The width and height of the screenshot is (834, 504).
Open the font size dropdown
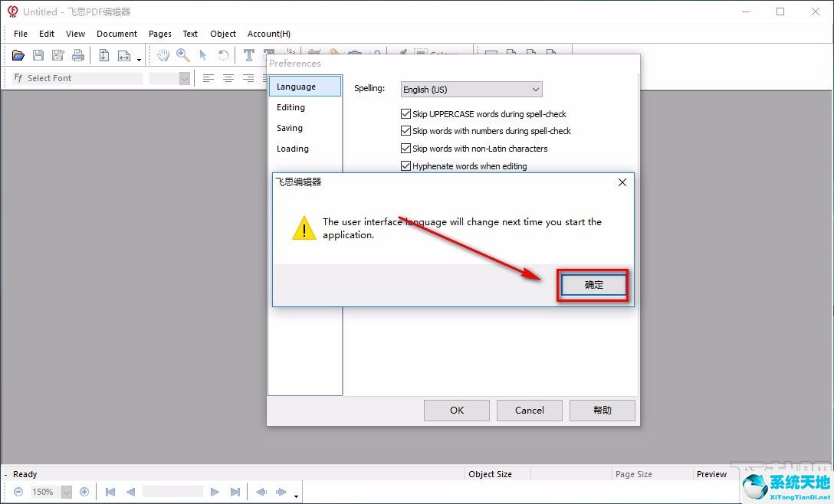184,78
